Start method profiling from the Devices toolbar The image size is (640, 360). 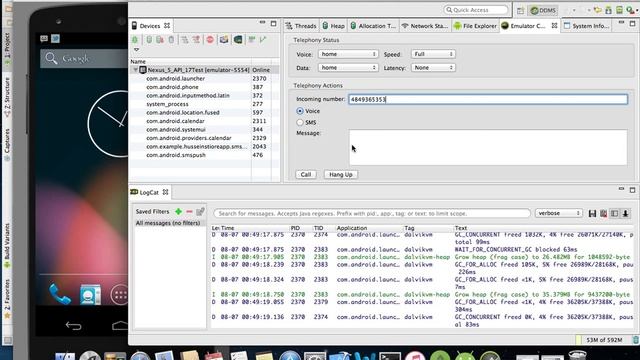click(x=196, y=40)
